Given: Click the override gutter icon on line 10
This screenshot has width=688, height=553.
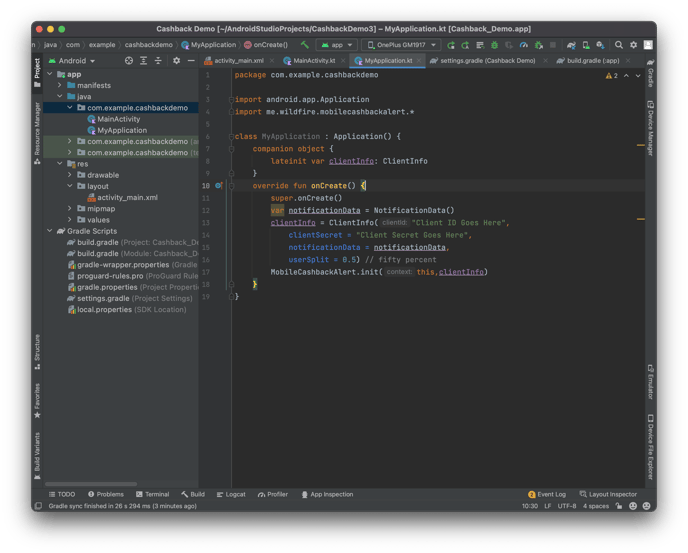Looking at the screenshot, I should pyautogui.click(x=219, y=186).
